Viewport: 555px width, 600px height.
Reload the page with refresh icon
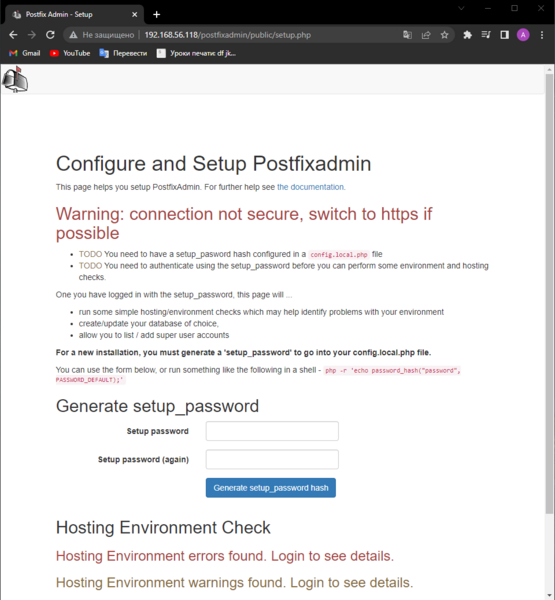[50, 35]
